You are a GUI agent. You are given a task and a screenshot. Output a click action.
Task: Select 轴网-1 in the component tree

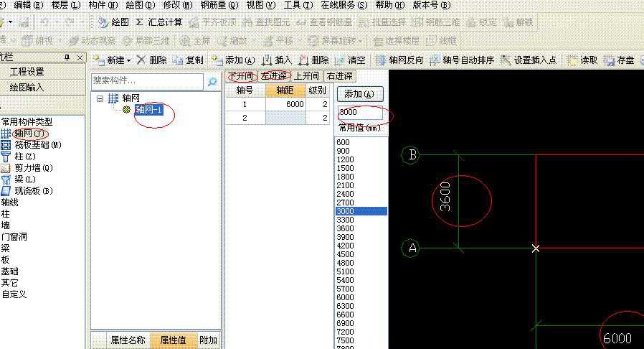pyautogui.click(x=148, y=110)
